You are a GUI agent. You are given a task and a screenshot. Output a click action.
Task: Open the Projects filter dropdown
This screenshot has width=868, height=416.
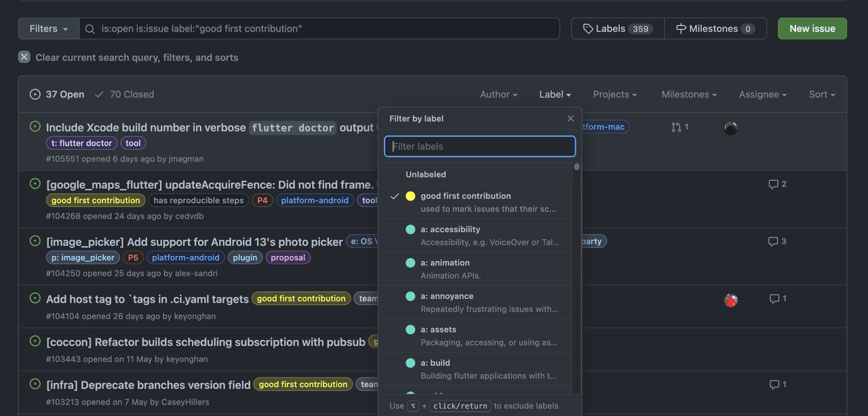click(x=615, y=94)
